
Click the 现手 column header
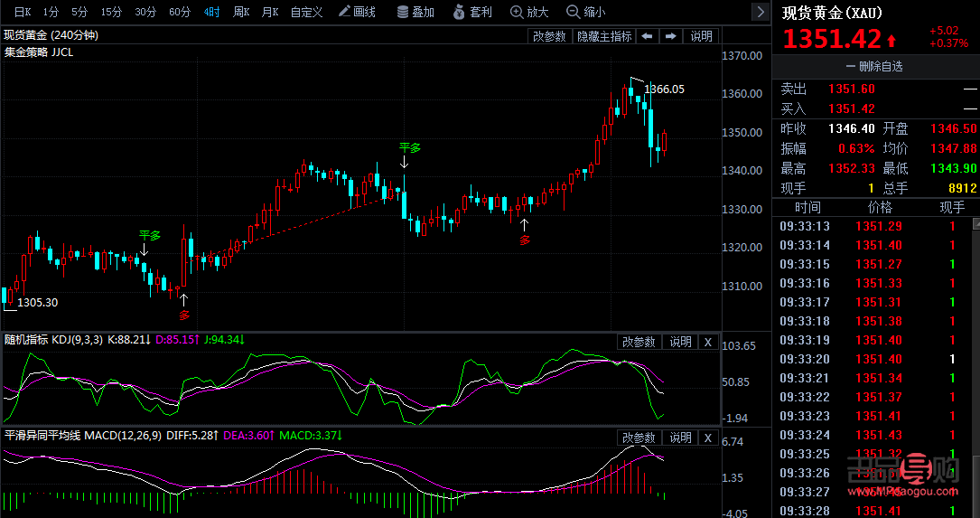(952, 207)
